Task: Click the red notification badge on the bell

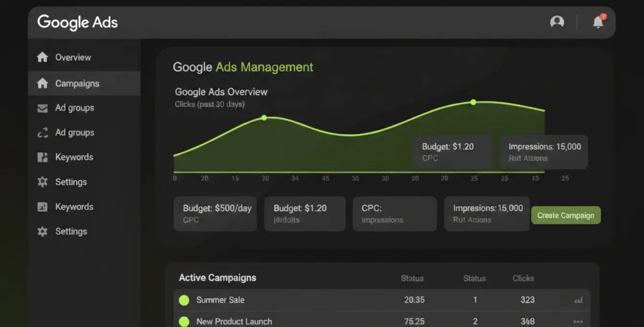Action: [x=603, y=16]
